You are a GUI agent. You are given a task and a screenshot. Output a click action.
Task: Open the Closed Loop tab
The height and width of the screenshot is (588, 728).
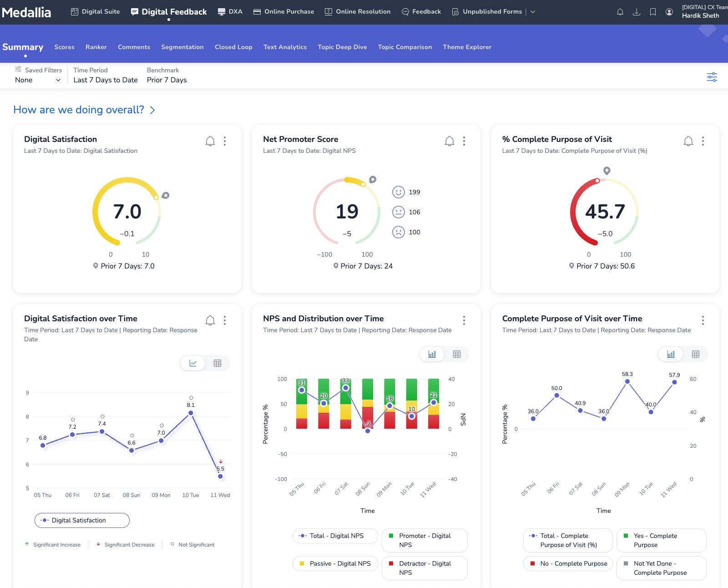click(233, 47)
